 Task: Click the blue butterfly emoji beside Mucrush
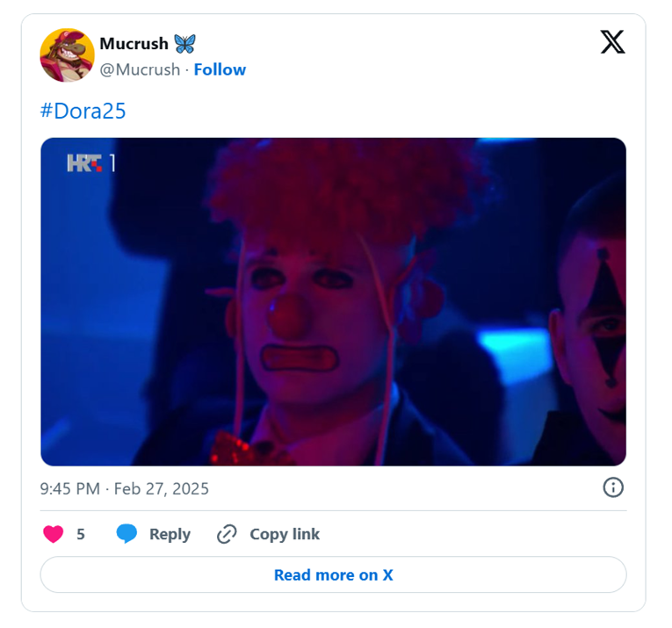coord(184,44)
